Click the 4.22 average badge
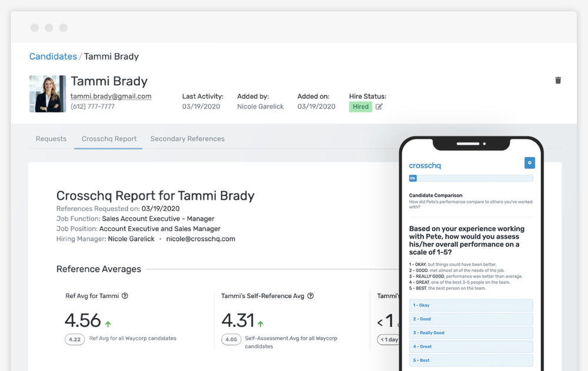Viewport: 588px width, 371px height. coord(75,339)
